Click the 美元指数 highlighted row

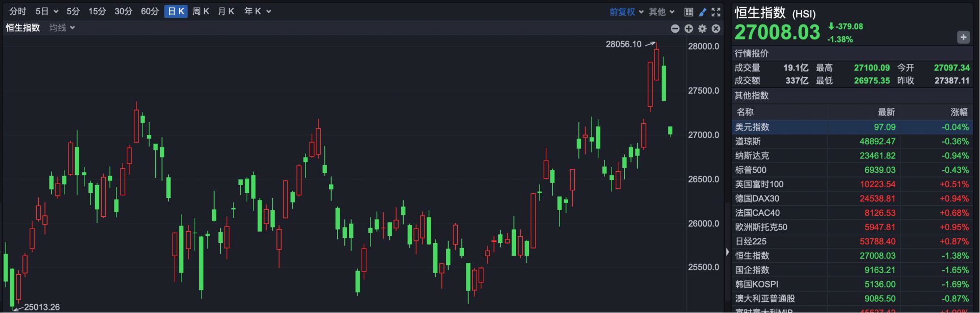852,127
